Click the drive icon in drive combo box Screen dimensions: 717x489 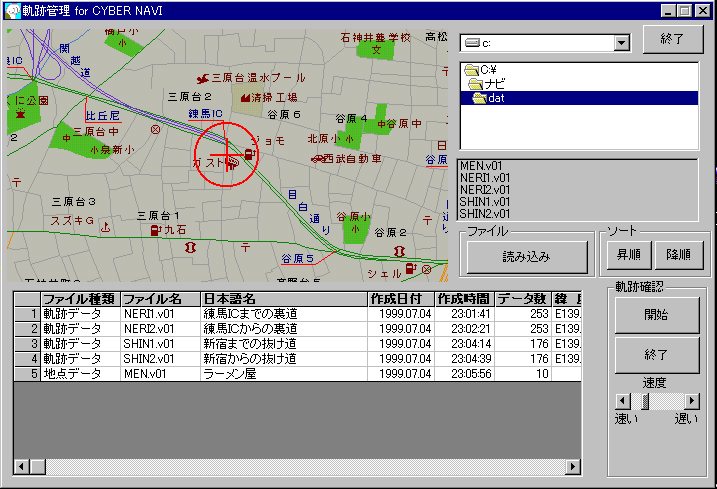tap(472, 43)
